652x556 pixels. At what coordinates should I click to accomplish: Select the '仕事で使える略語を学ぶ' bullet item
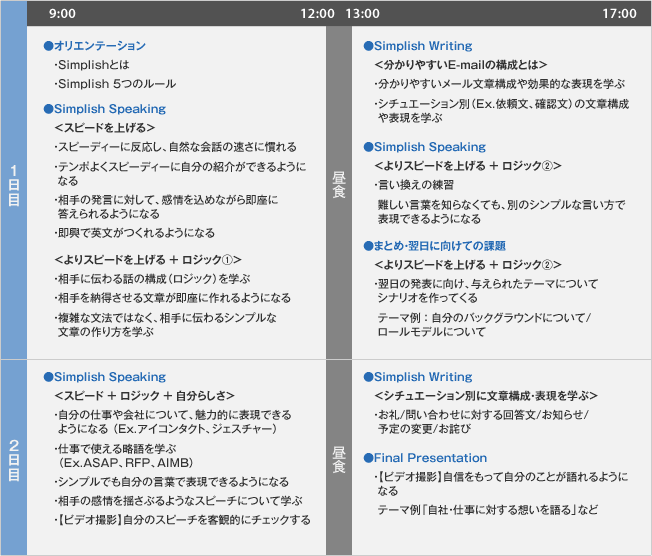(x=118, y=450)
